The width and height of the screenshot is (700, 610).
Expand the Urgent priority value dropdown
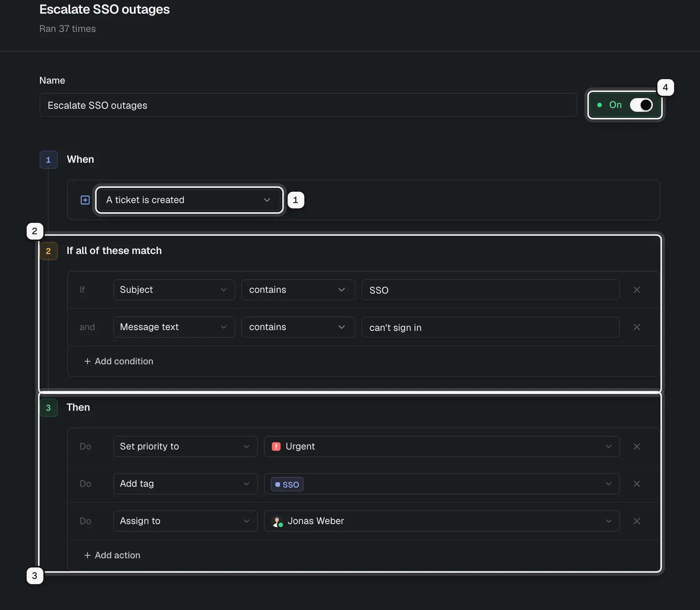(442, 446)
